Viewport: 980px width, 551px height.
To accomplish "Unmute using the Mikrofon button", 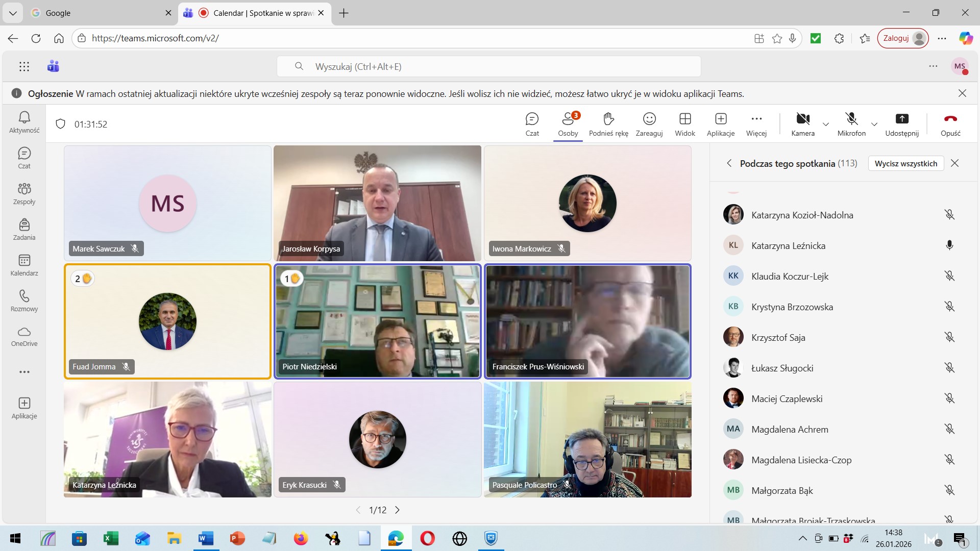I will [851, 119].
